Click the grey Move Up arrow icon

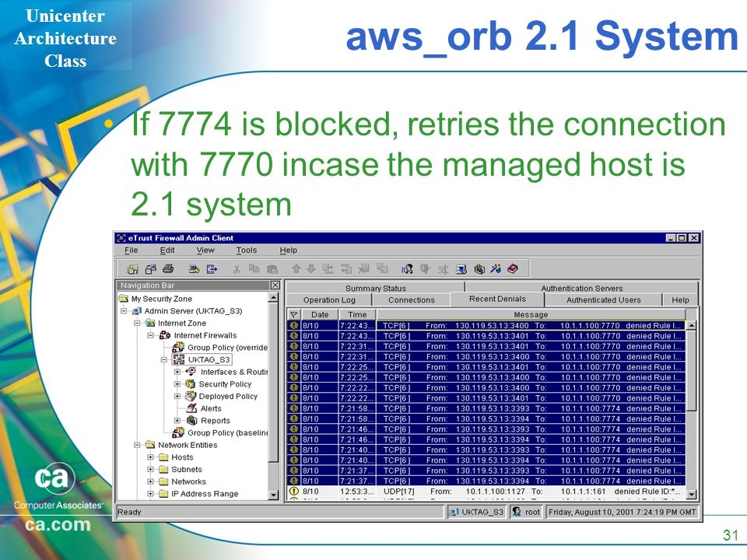tap(296, 269)
